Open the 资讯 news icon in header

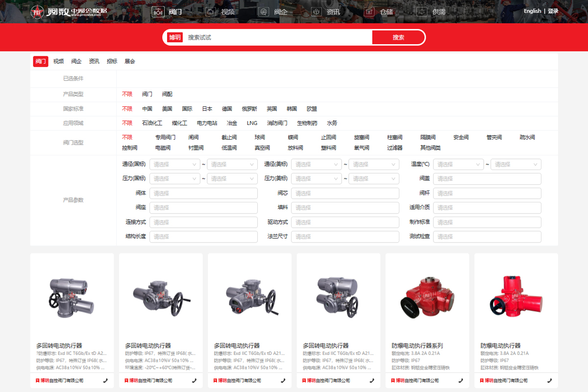pos(317,11)
